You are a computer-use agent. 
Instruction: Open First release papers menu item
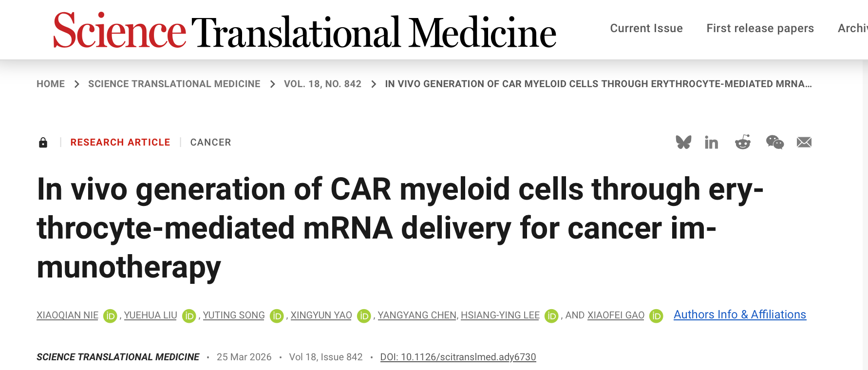click(760, 28)
